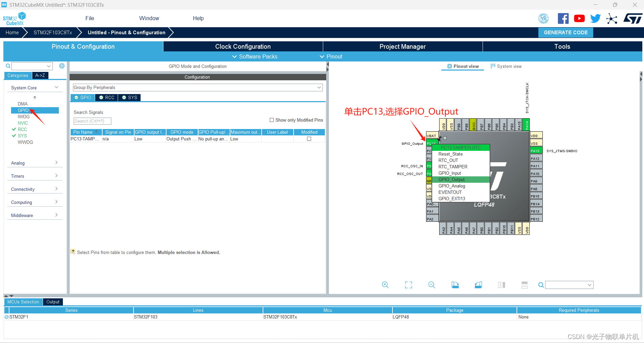The image size is (644, 343).
Task: Go to Home breadcrumb
Action: click(12, 33)
